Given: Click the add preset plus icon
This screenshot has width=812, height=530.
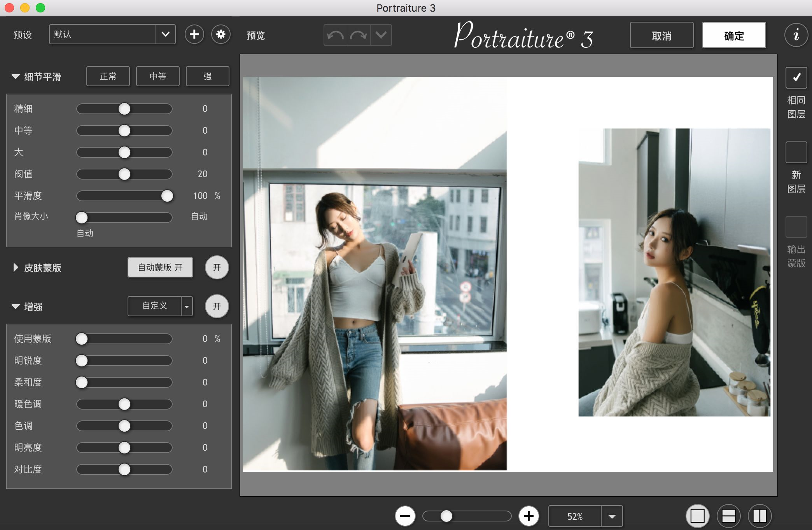Looking at the screenshot, I should 194,35.
